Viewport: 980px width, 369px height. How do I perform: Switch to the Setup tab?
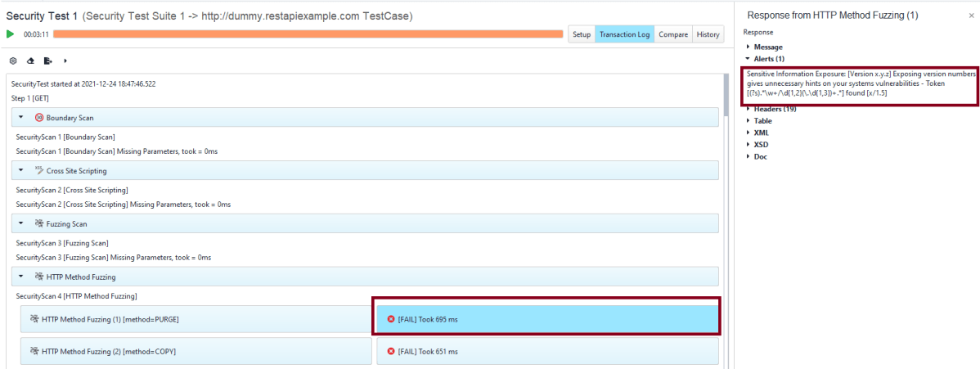coord(581,34)
